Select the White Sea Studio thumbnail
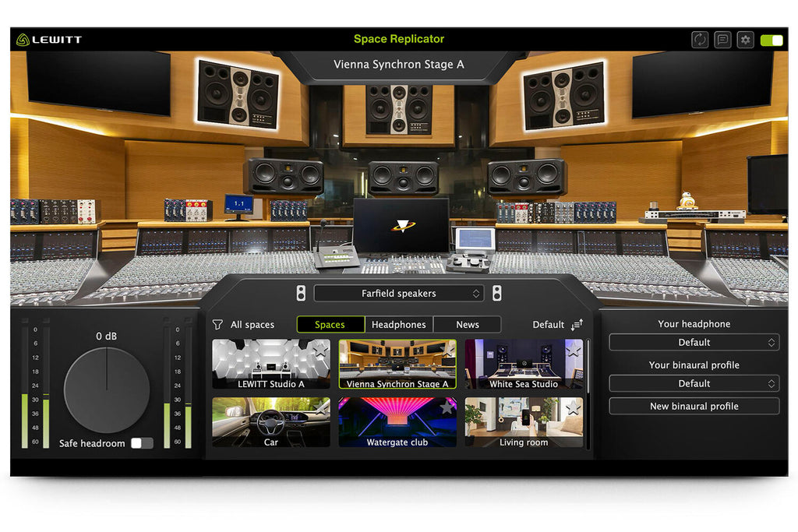Image resolution: width=798 pixels, height=532 pixels. pyautogui.click(x=524, y=365)
